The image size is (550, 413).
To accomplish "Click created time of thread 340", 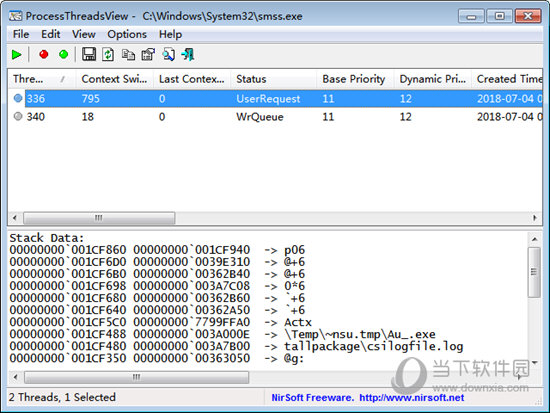I will pos(509,116).
